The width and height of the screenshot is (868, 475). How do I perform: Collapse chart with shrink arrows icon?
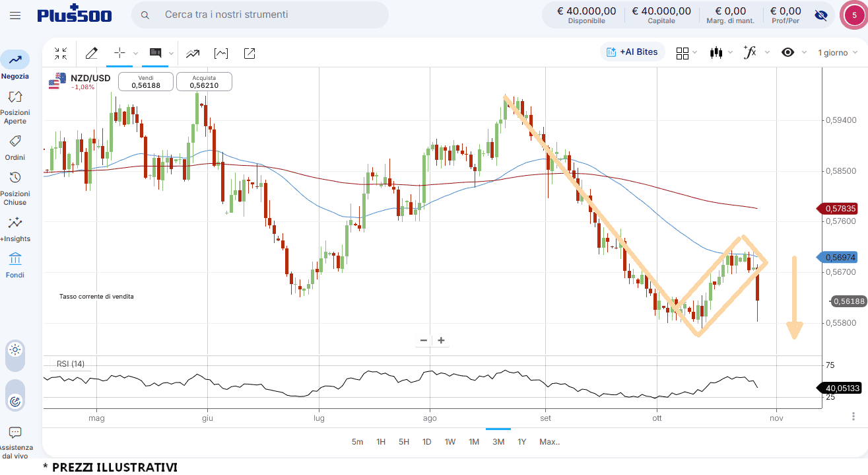(61, 53)
